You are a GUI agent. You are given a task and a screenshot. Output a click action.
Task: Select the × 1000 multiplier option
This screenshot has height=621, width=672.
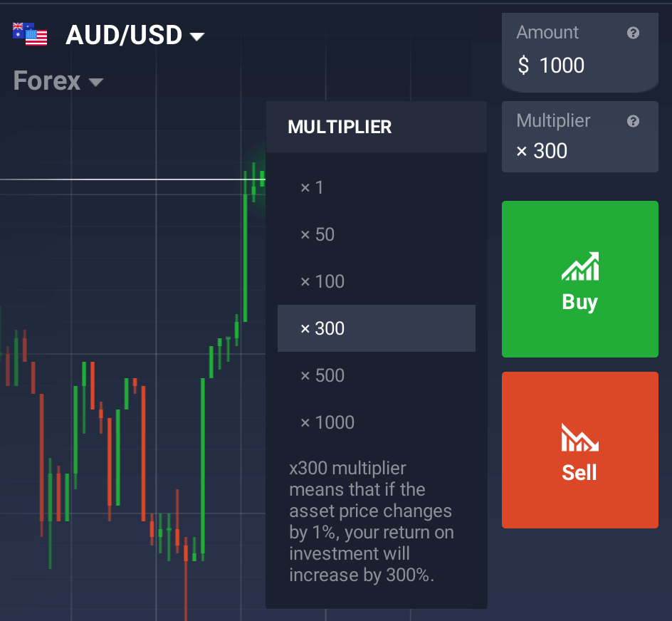(377, 422)
